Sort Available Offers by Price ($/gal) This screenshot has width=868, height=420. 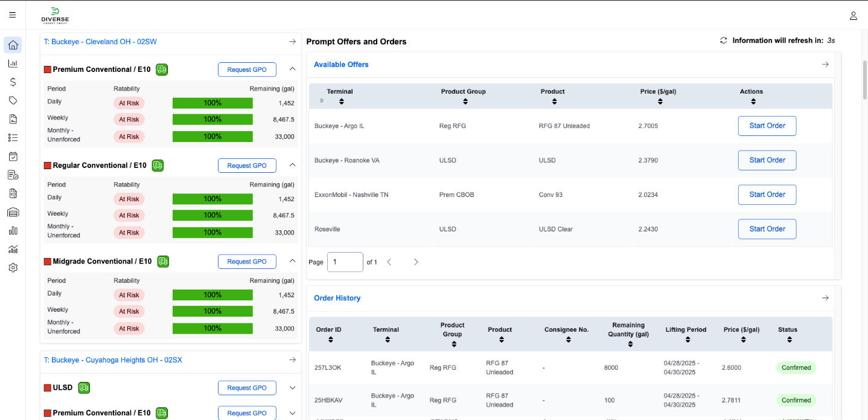(x=660, y=102)
